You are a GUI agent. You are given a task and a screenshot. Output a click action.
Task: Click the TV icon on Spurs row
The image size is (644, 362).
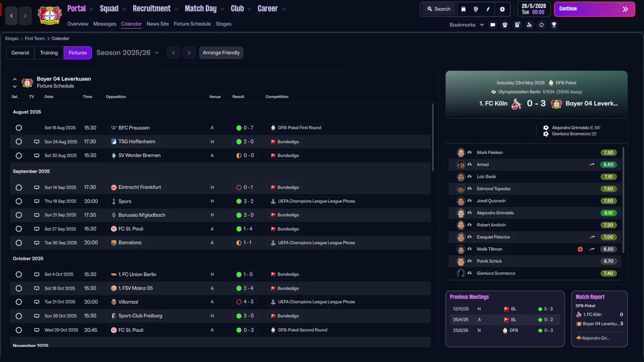point(36,201)
